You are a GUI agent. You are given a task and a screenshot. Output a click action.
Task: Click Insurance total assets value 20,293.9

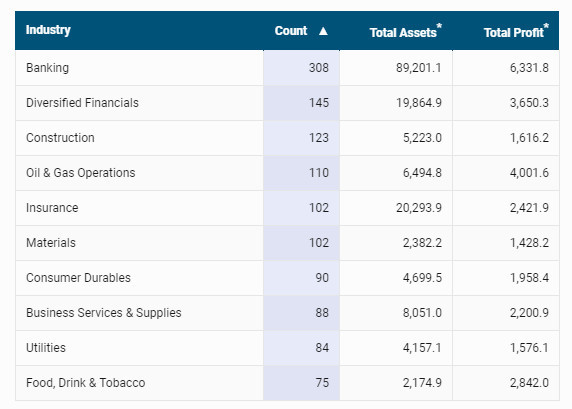click(419, 208)
